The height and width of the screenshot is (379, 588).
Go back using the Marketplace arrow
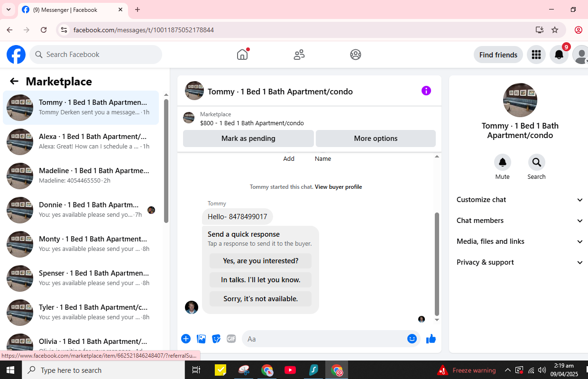pos(14,81)
